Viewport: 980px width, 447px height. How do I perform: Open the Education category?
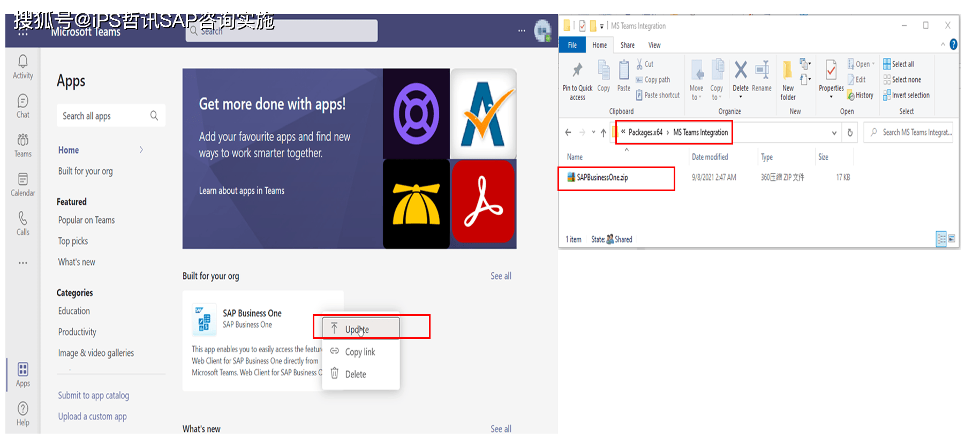pos(74,311)
